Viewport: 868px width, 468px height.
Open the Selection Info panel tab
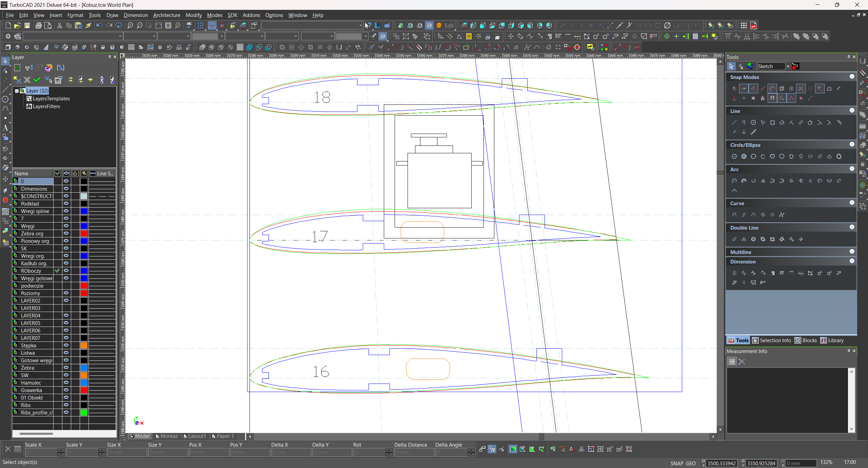click(772, 340)
